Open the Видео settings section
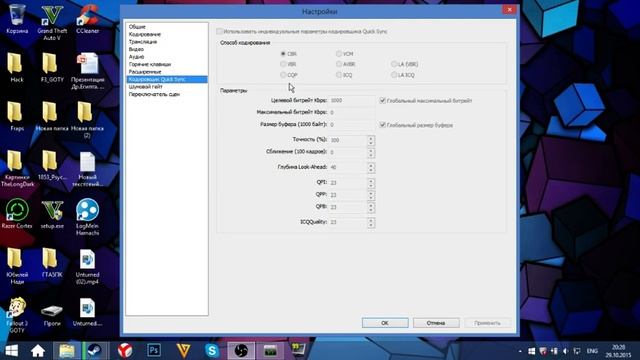Viewport: 640px width, 360px height. pyautogui.click(x=136, y=49)
